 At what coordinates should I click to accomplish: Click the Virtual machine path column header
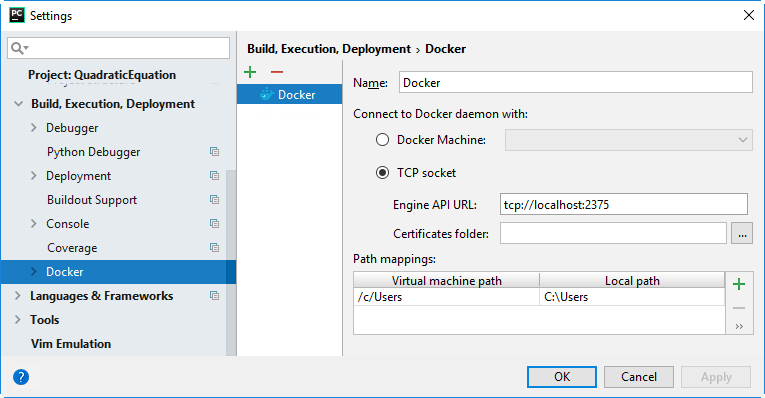(x=446, y=280)
